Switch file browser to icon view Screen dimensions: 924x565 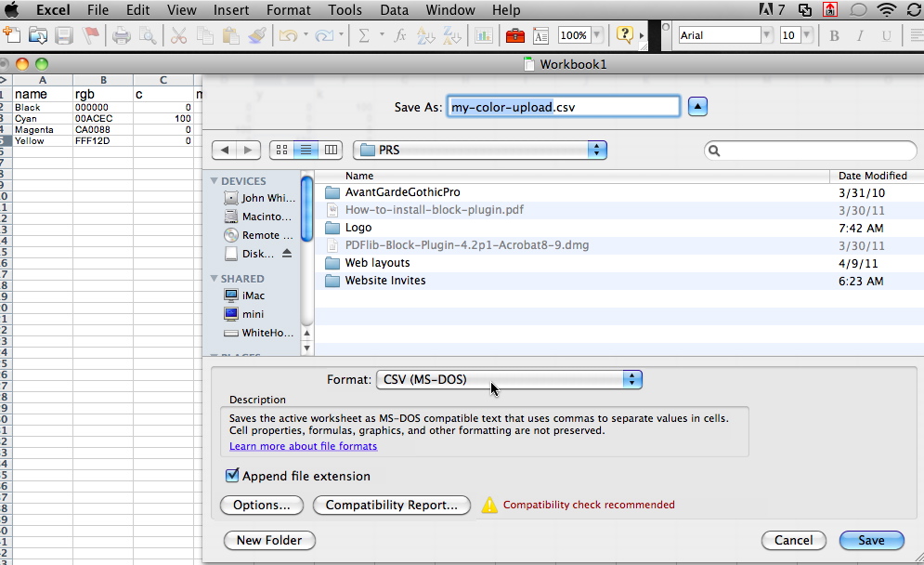click(x=281, y=150)
